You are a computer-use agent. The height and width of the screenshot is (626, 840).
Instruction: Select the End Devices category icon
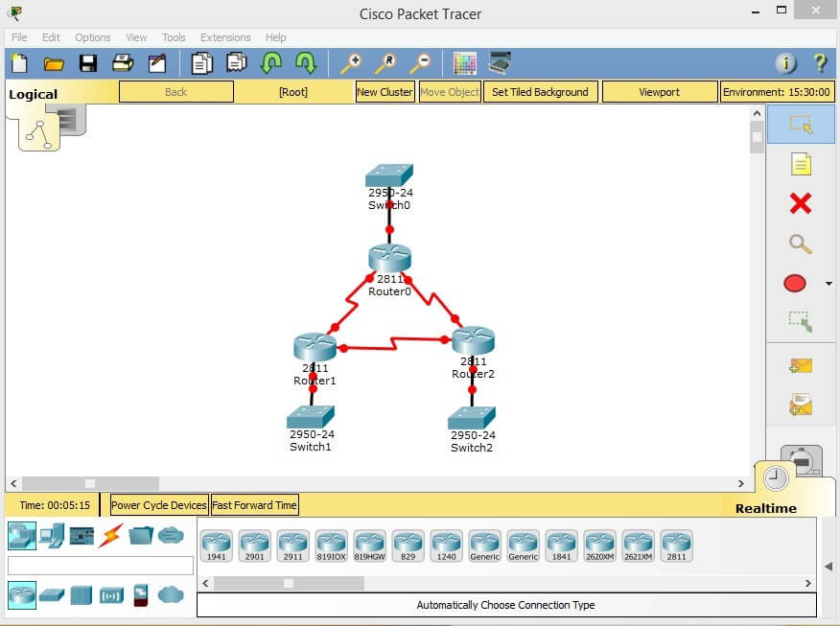pyautogui.click(x=52, y=536)
